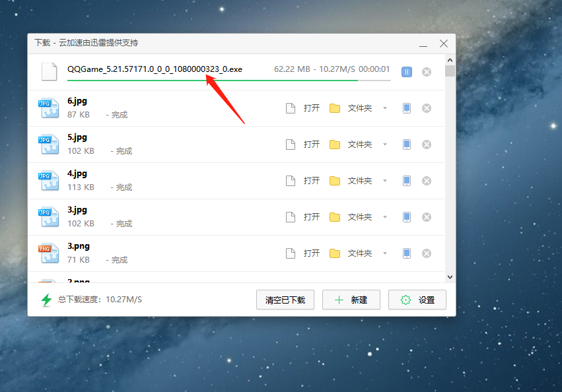Click the folder icon in 3.png row
Viewport: 562px width, 392px height.
click(335, 253)
